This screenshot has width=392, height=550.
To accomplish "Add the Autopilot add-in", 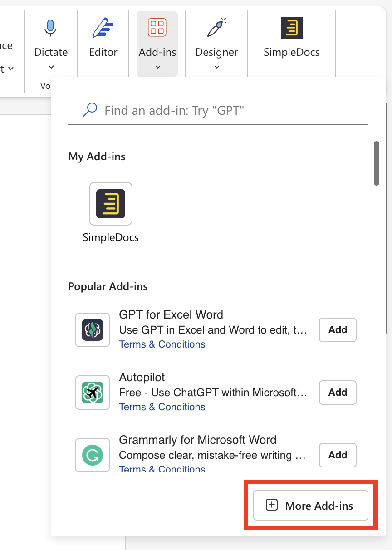I will tap(338, 393).
